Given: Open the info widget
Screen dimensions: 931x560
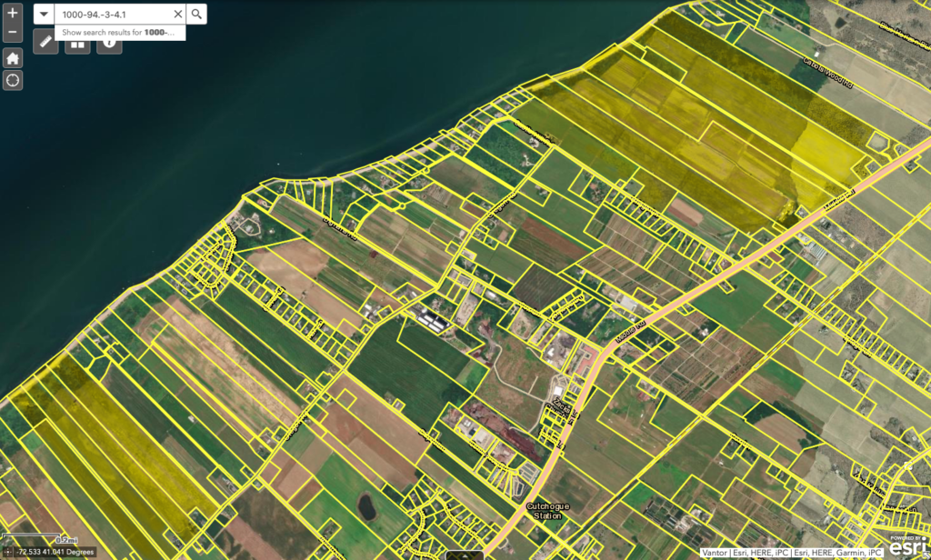Looking at the screenshot, I should (x=109, y=41).
